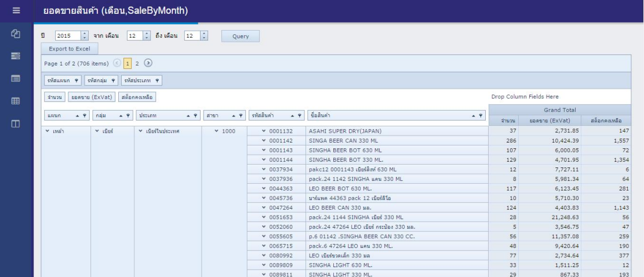Click the filter icon on รหัสประเภท field

[157, 81]
